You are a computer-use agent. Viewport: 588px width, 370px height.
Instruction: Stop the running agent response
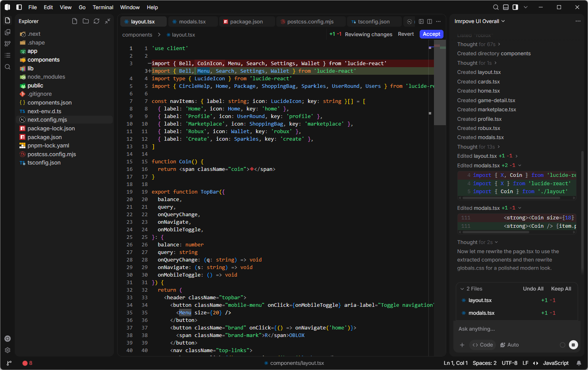(x=573, y=345)
